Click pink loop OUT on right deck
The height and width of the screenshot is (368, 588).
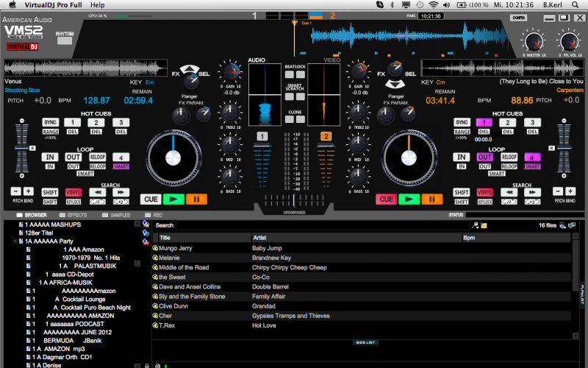click(484, 157)
